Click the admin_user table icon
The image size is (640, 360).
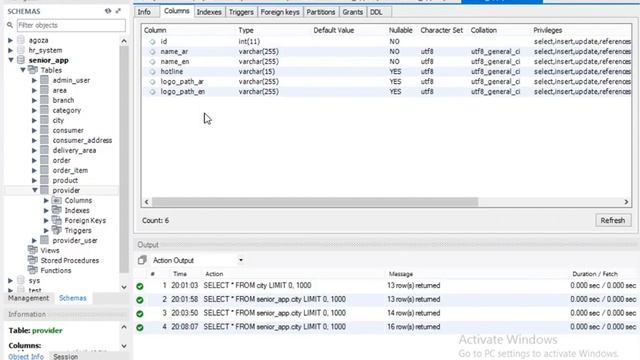44,80
